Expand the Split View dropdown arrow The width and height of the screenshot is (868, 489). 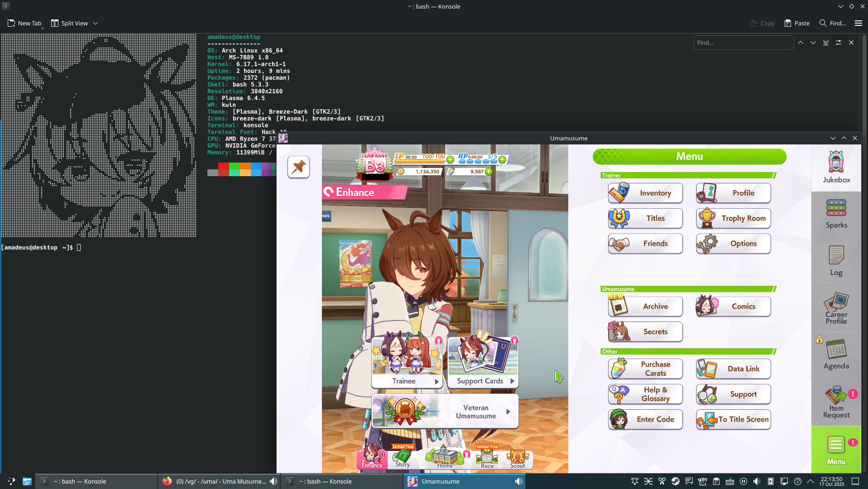click(x=96, y=23)
